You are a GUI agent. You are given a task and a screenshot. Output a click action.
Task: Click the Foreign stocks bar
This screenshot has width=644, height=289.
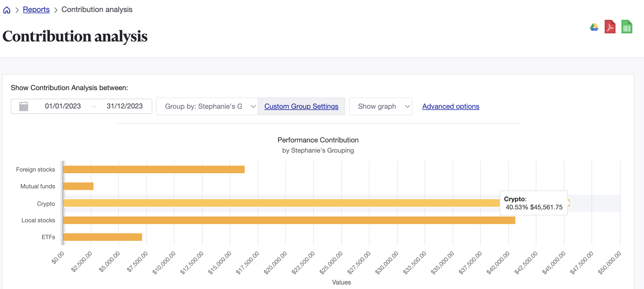150,169
